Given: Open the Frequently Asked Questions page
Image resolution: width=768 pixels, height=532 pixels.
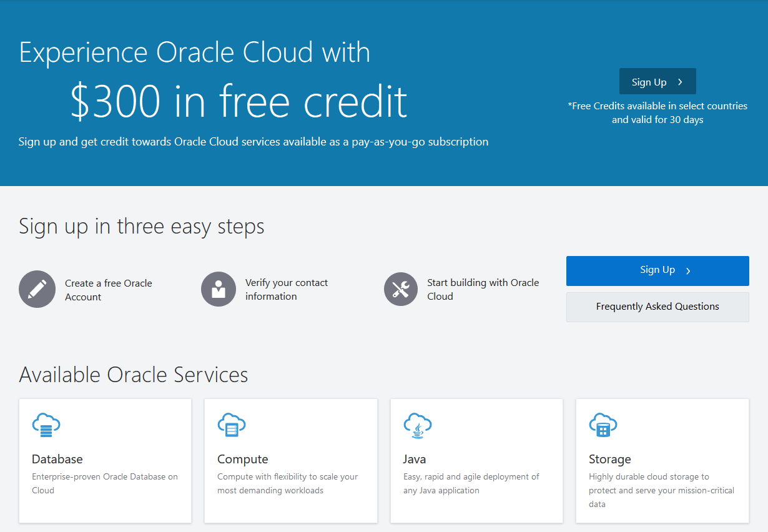Looking at the screenshot, I should coord(657,307).
